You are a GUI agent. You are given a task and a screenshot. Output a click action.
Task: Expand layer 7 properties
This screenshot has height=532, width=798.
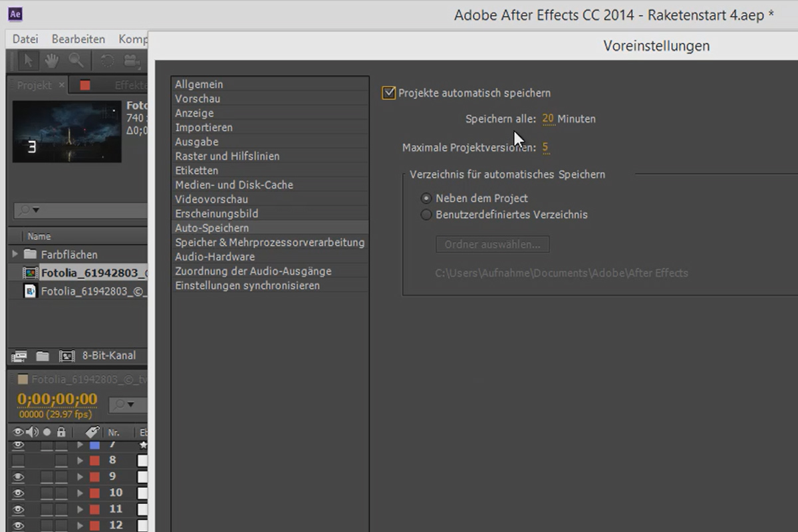[x=80, y=444]
